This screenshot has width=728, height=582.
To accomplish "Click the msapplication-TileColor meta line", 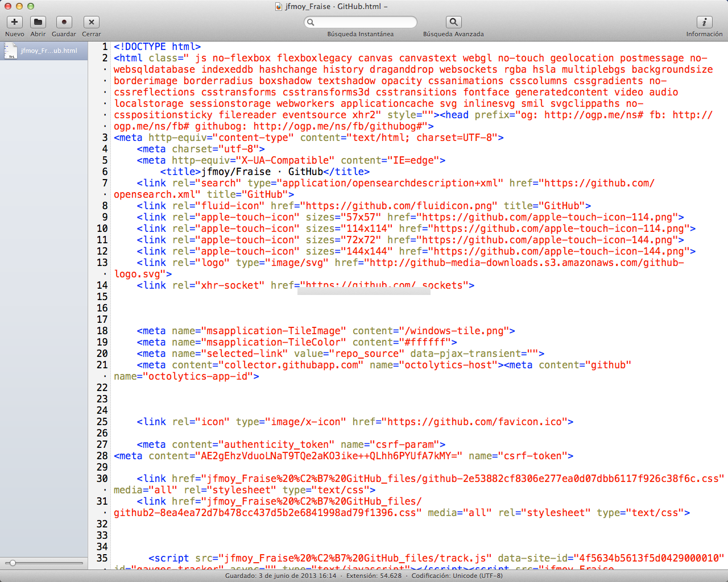I will tap(297, 342).
